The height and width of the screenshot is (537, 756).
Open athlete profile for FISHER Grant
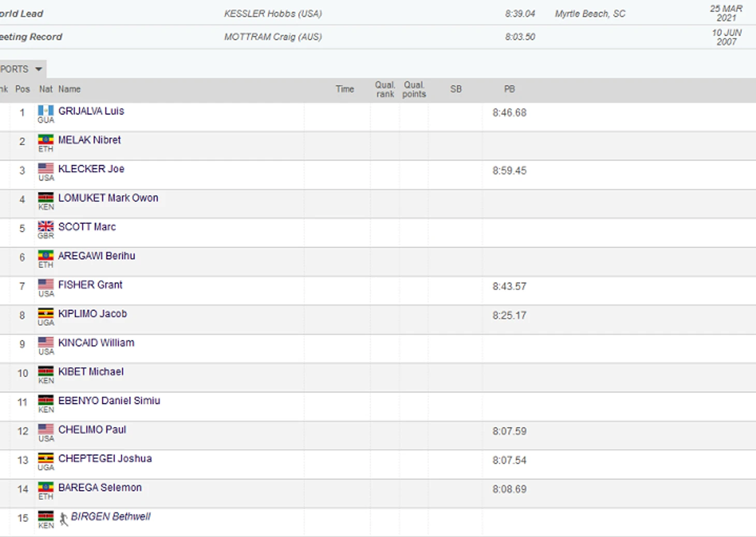point(90,285)
